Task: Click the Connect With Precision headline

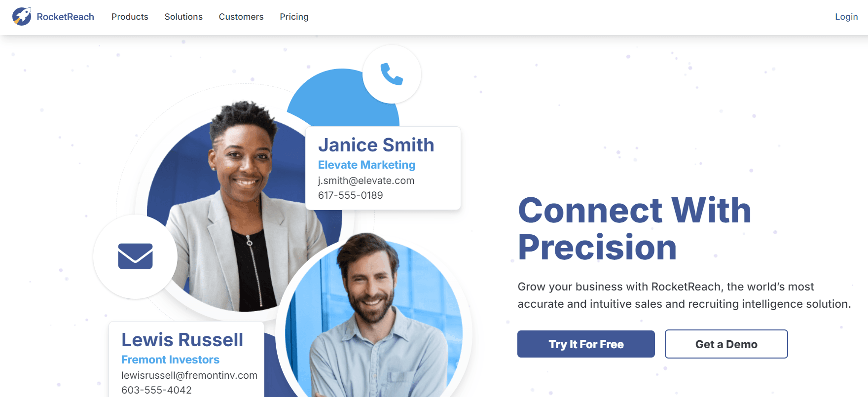Action: click(x=635, y=228)
